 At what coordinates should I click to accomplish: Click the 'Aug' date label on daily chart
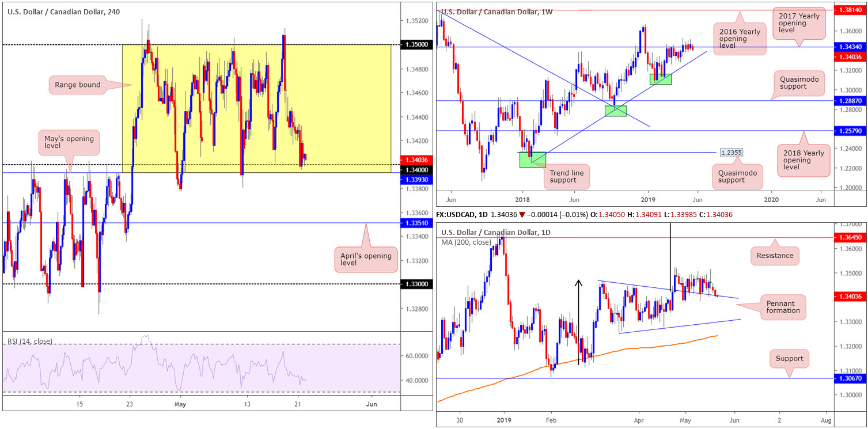coord(825,421)
